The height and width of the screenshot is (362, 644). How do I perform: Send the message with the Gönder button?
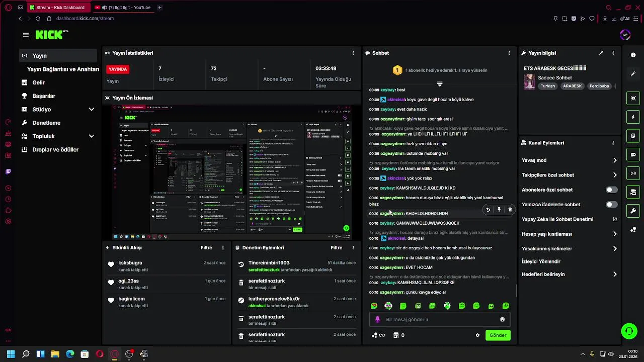(498, 335)
